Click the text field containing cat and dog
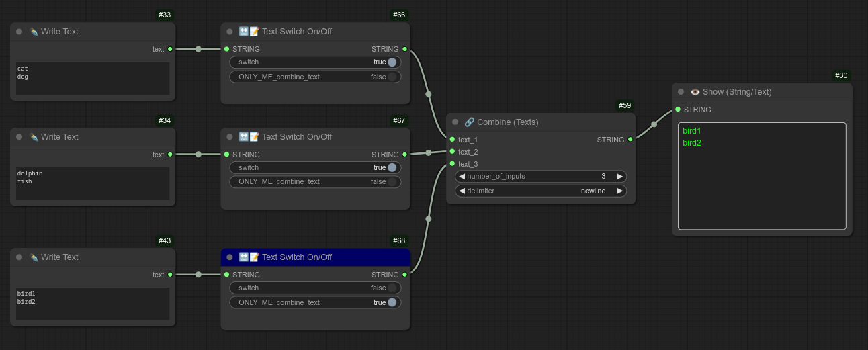The image size is (868, 350). click(93, 79)
